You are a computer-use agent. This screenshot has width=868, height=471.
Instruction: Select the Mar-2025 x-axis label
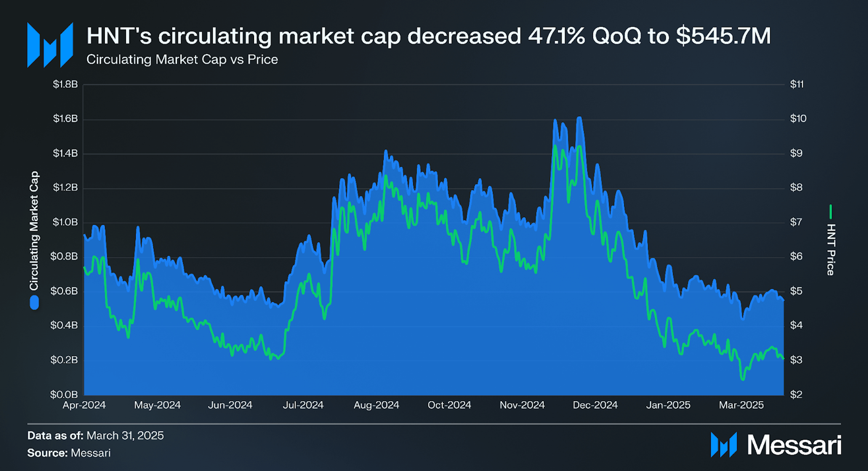pos(741,405)
